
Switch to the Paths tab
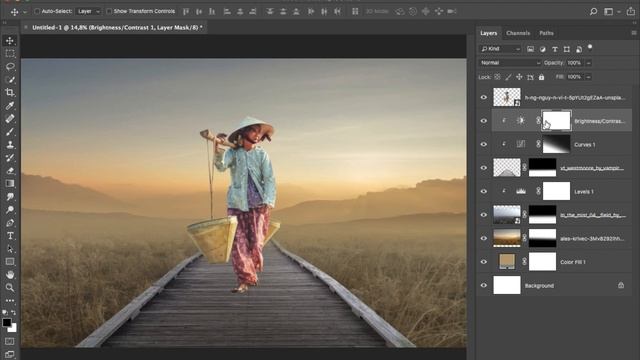click(546, 33)
